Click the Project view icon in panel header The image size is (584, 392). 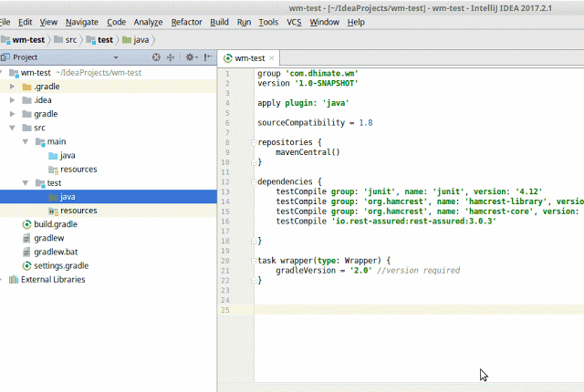(5, 57)
